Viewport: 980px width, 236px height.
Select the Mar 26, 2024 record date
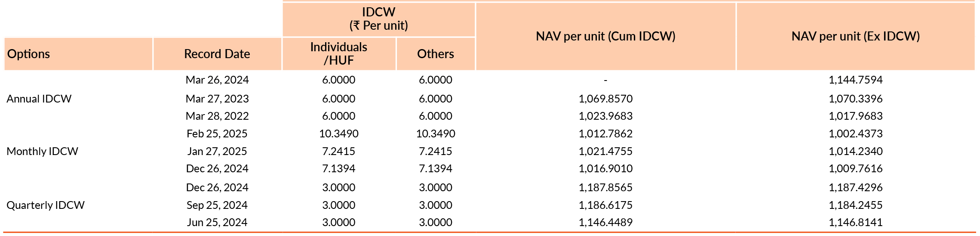coord(217,80)
